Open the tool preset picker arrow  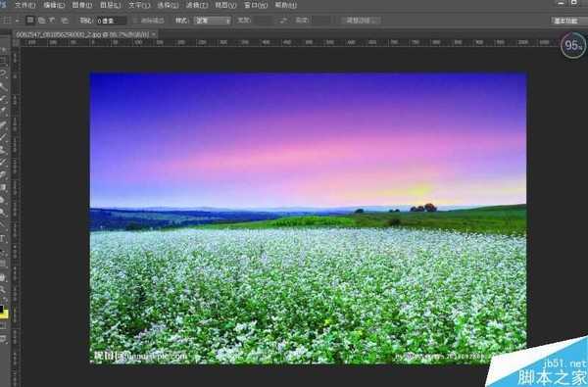[18, 21]
